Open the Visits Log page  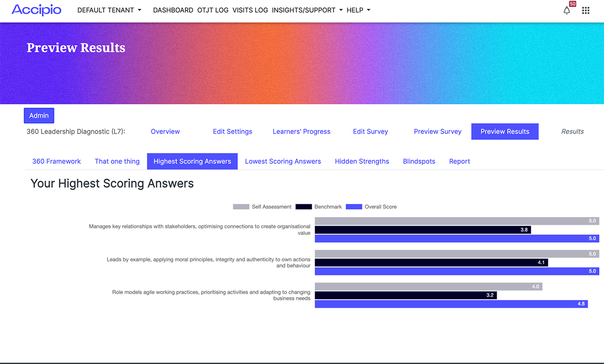click(x=250, y=10)
